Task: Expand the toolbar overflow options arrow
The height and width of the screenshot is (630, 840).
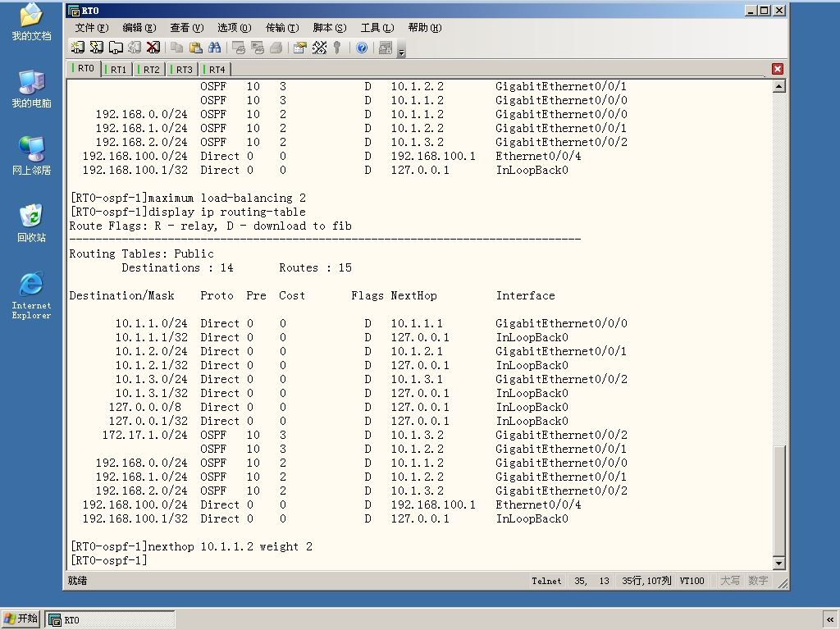Action: 401,52
